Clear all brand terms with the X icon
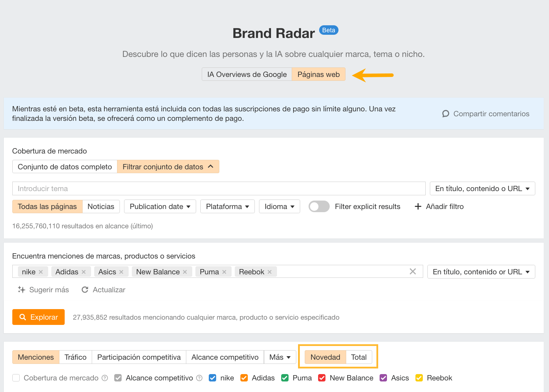 click(413, 271)
